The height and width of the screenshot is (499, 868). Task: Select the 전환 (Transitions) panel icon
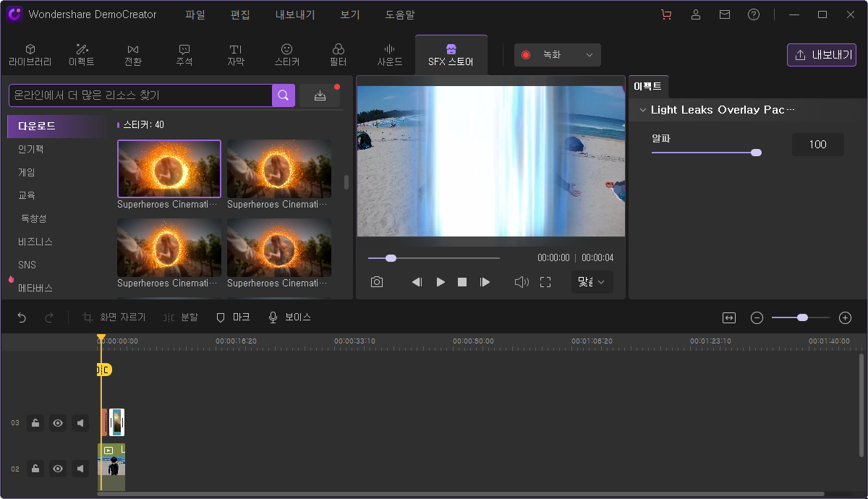(x=132, y=54)
